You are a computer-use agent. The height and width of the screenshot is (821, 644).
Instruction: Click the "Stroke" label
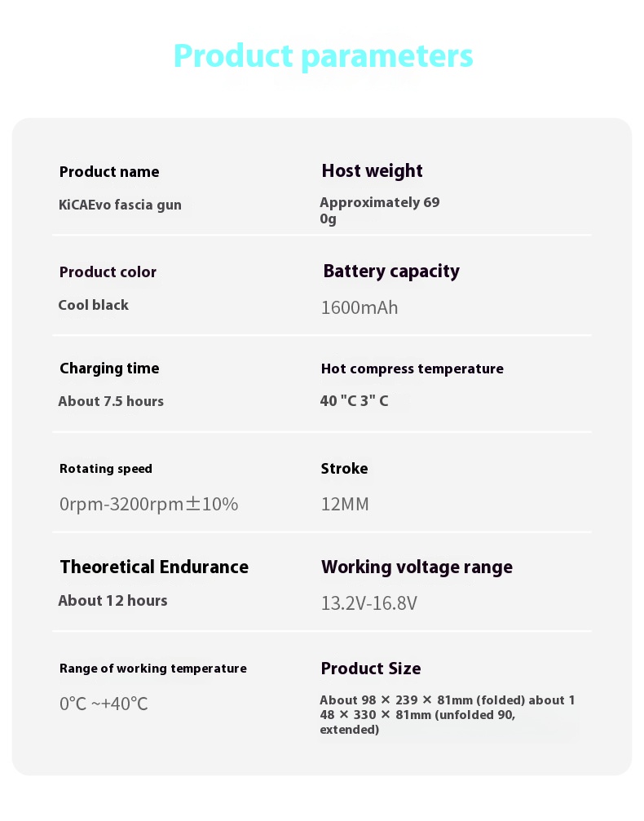[x=344, y=469]
